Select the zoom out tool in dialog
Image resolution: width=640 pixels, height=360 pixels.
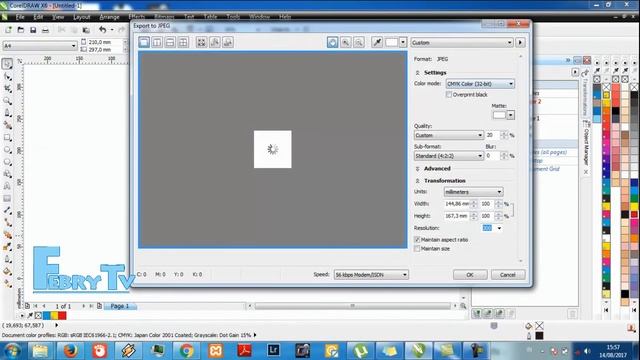coord(358,42)
